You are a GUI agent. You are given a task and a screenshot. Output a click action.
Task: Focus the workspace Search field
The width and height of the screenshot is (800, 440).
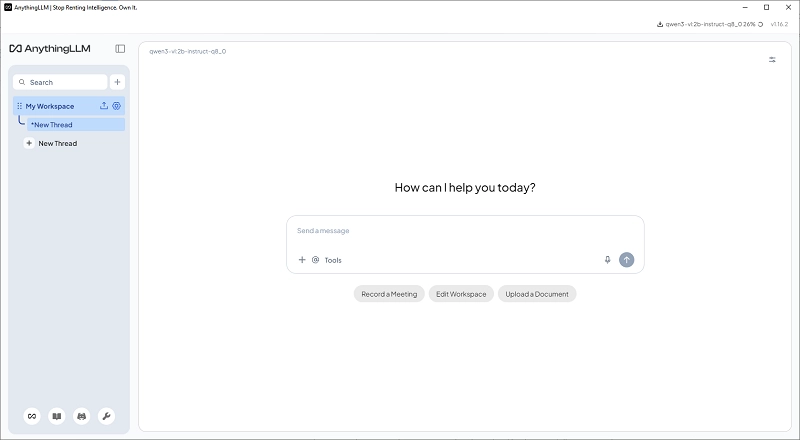(x=60, y=82)
